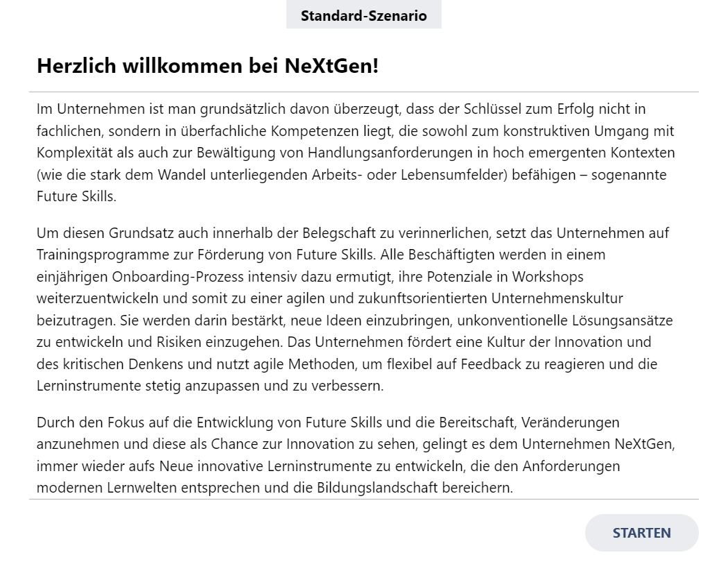Screen dimensions: 728x580
Task: Select the Standard-Szenario tab label
Action: (363, 15)
